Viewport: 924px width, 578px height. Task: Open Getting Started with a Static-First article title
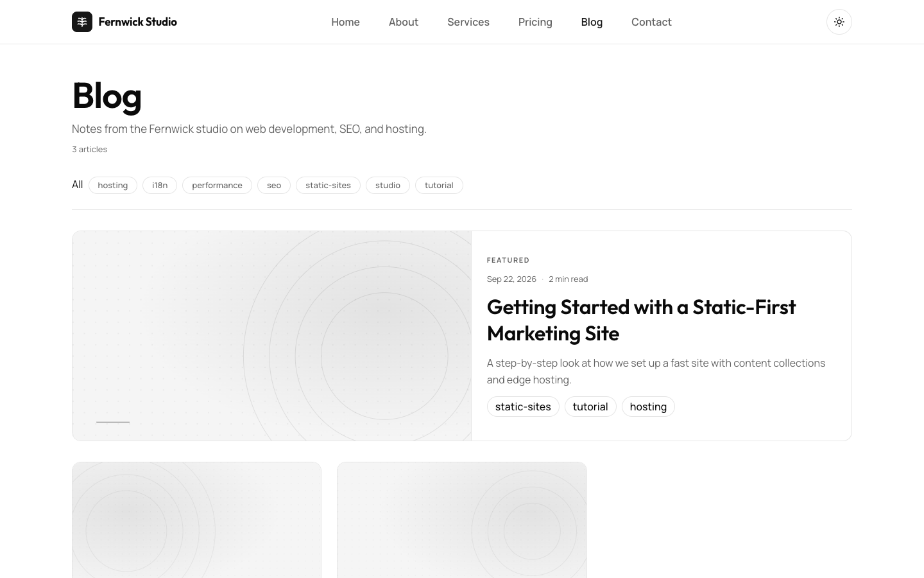pyautogui.click(x=641, y=320)
